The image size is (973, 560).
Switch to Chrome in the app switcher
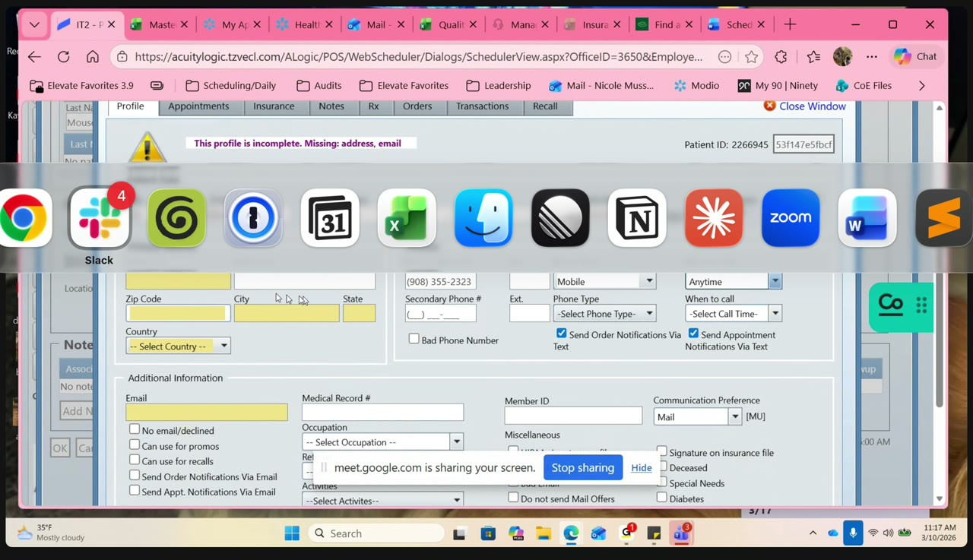tap(24, 218)
